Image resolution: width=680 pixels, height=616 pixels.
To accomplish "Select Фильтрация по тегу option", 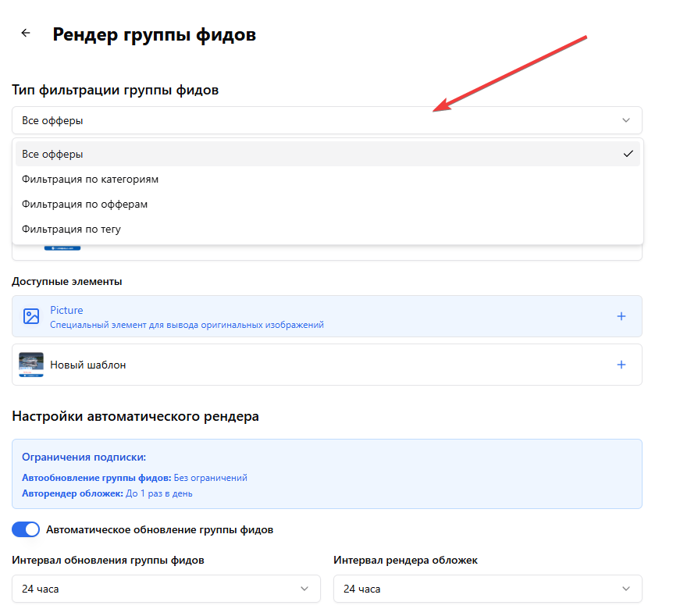I will [x=71, y=229].
